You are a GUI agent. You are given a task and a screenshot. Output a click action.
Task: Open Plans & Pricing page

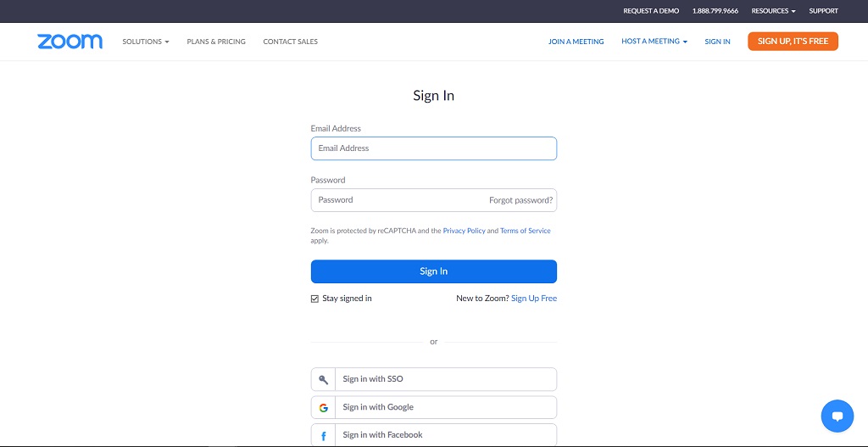216,42
